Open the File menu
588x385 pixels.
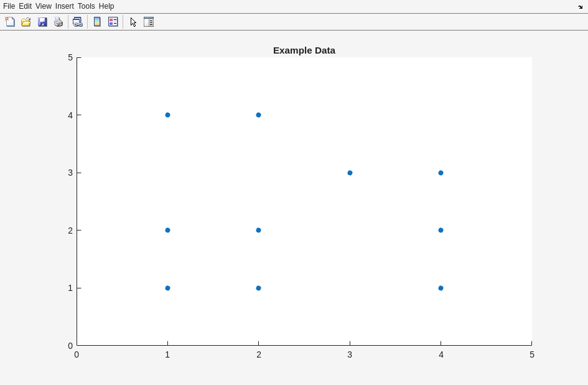[x=9, y=6]
